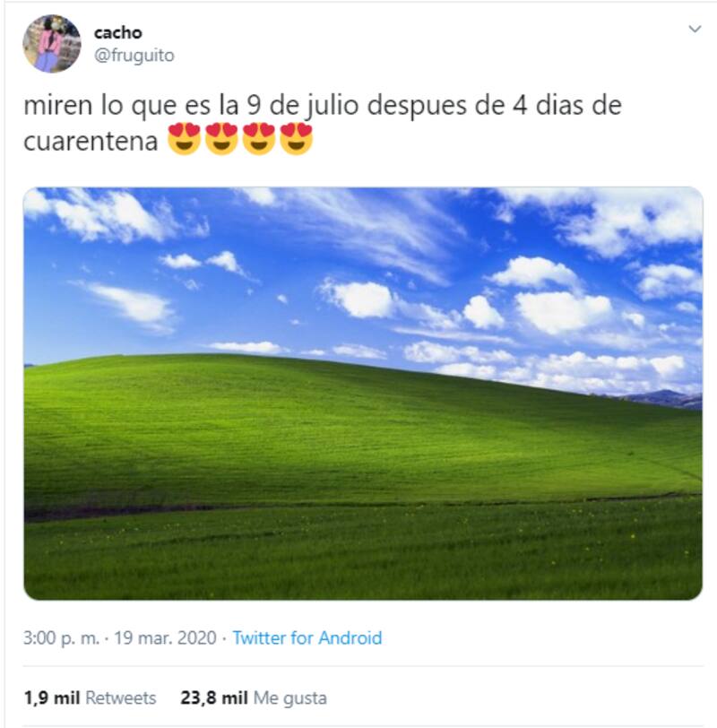The width and height of the screenshot is (717, 728).
Task: Click the 19 mar. 2020 date
Action: pos(165,638)
